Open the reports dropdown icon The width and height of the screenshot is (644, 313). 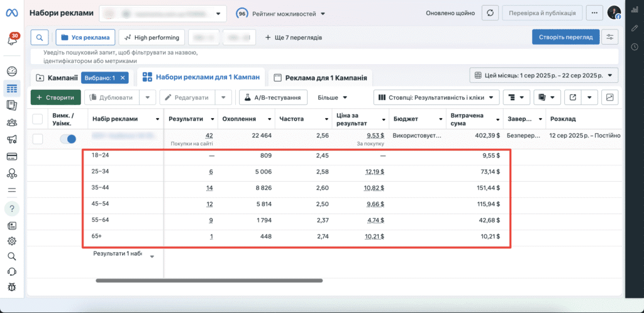click(x=547, y=97)
